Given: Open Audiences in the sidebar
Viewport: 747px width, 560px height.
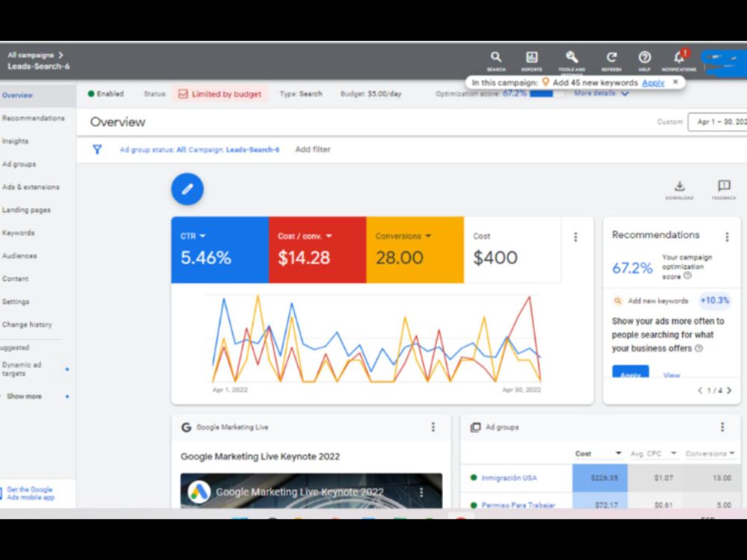Looking at the screenshot, I should pos(19,255).
